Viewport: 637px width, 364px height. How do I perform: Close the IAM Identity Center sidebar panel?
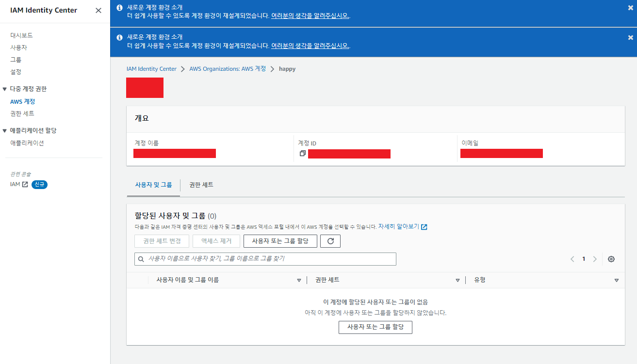(98, 10)
